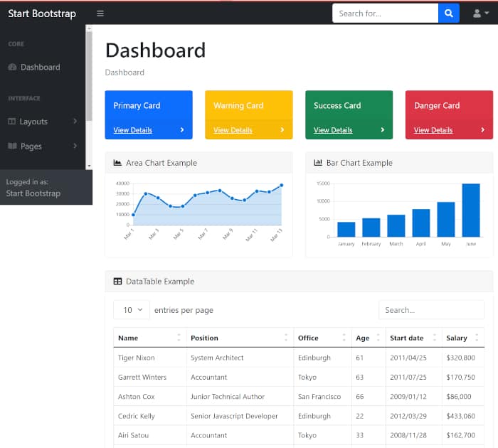Click the Dashboard speedometer icon in sidebar
This screenshot has width=498, height=448.
click(x=12, y=68)
